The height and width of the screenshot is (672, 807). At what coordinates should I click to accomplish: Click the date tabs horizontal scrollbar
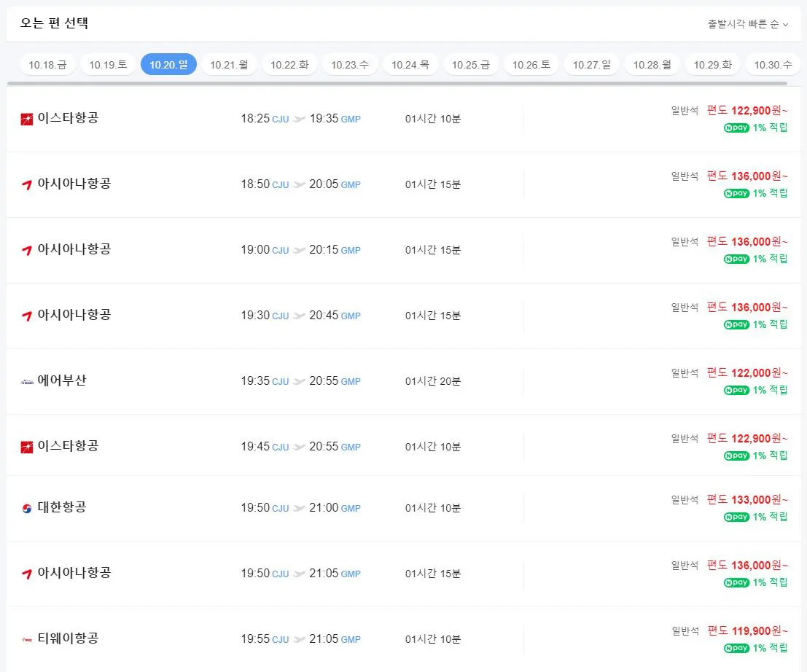(x=397, y=83)
